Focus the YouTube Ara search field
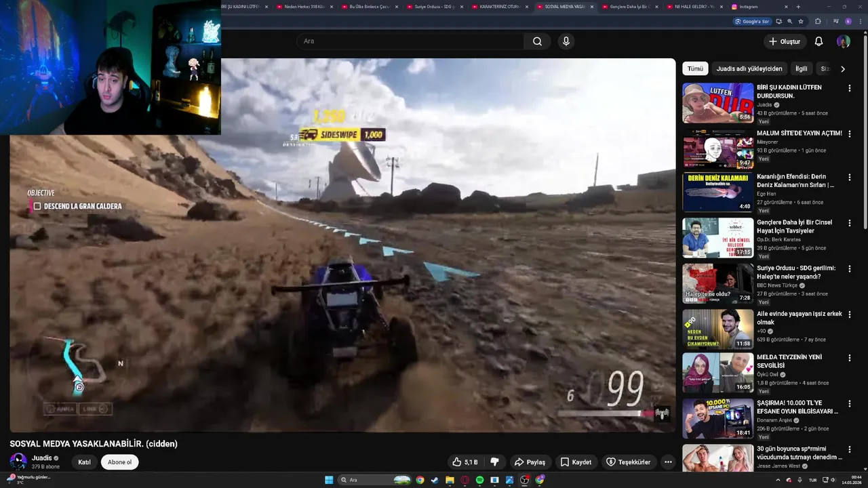This screenshot has height=488, width=868. (x=410, y=41)
